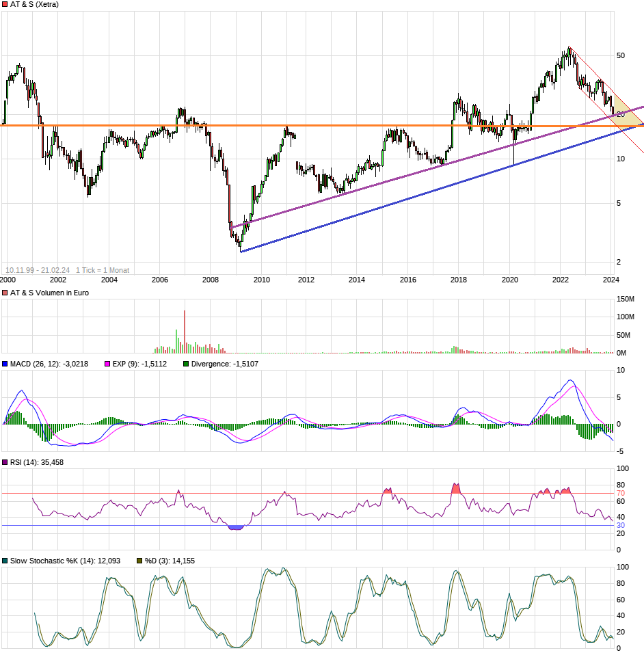This screenshot has height=655, width=644.
Task: Click the orange horizontal support line
Action: tap(321, 125)
